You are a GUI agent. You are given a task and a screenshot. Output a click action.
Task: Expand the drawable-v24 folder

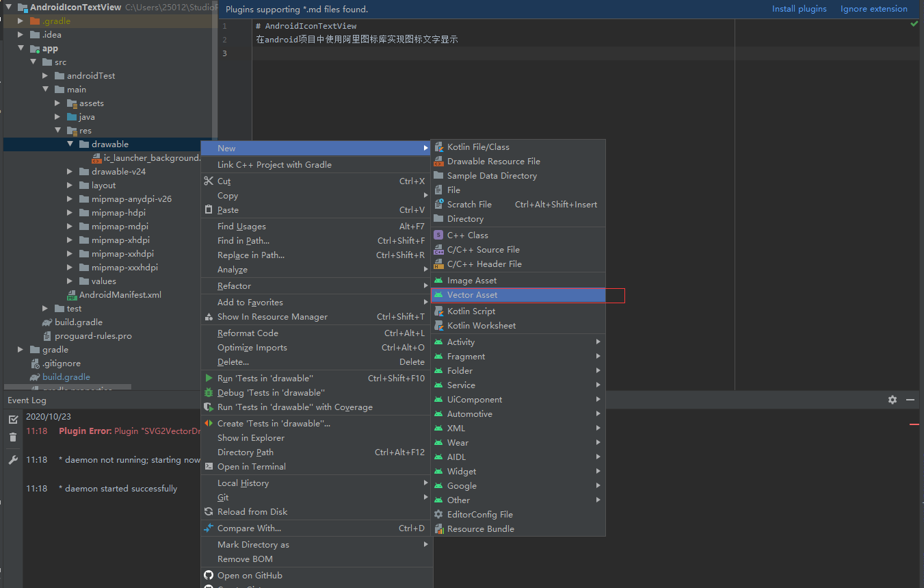tap(70, 172)
